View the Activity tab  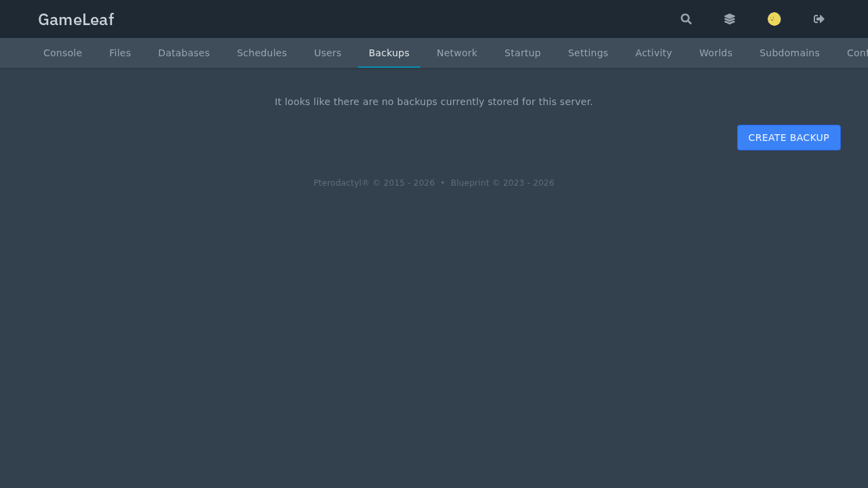point(654,53)
